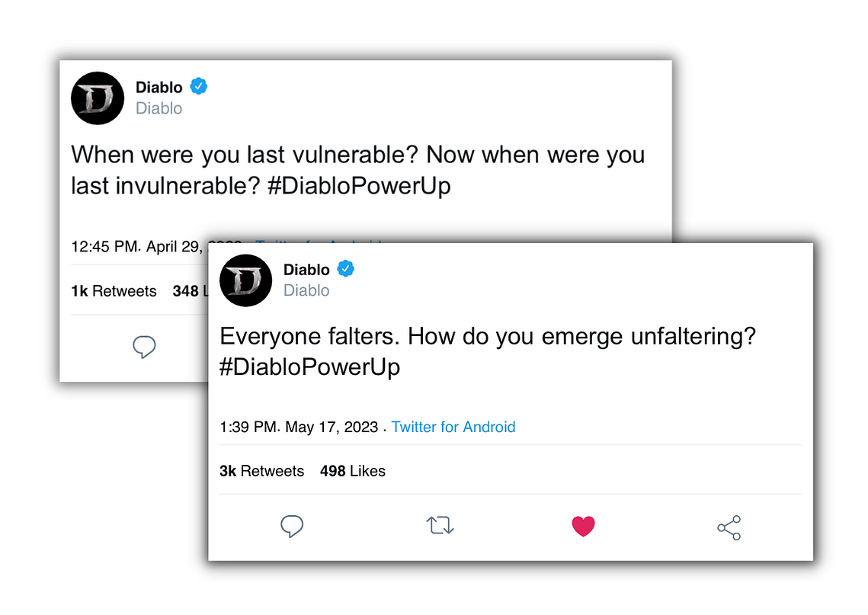Image resolution: width=868 pixels, height=615 pixels.
Task: Click Diablo avatar on the front tweet
Action: pyautogui.click(x=246, y=280)
